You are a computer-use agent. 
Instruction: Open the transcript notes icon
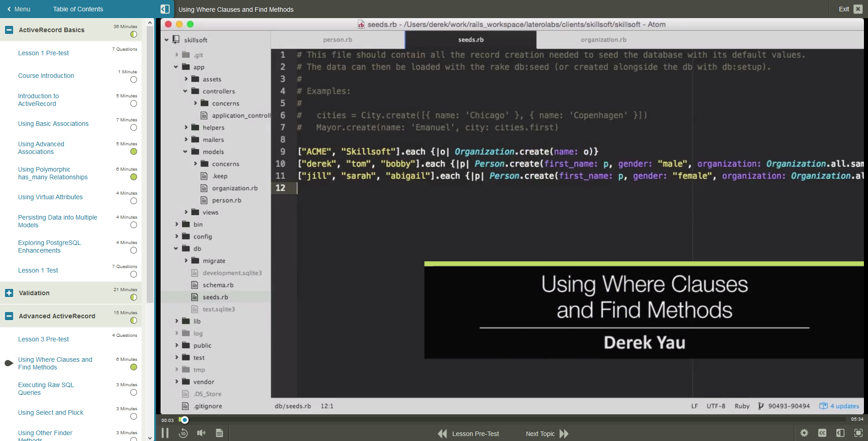[x=219, y=433]
